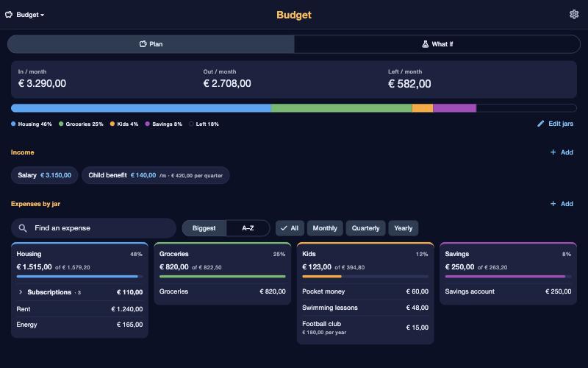Select the Pocket money expense row
588x368 pixels.
pyautogui.click(x=365, y=291)
